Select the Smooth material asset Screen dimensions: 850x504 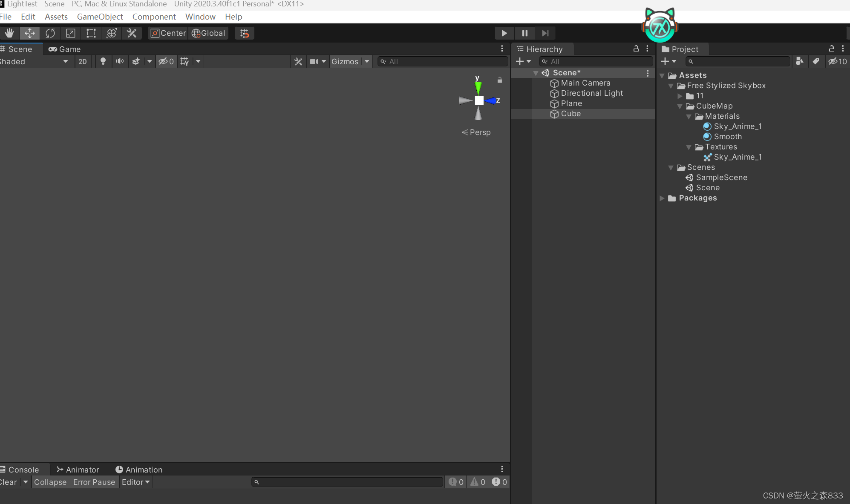(x=727, y=137)
